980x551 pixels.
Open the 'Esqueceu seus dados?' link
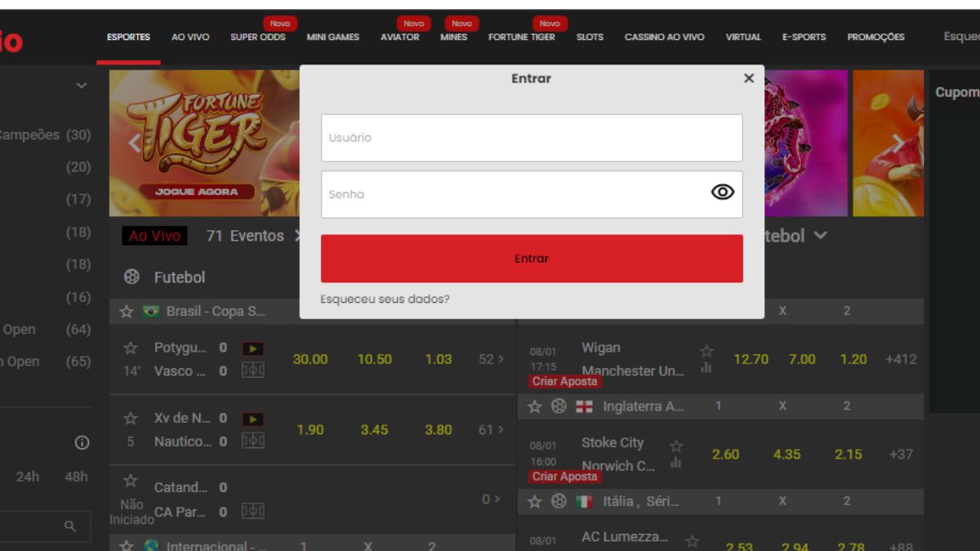pyautogui.click(x=385, y=300)
